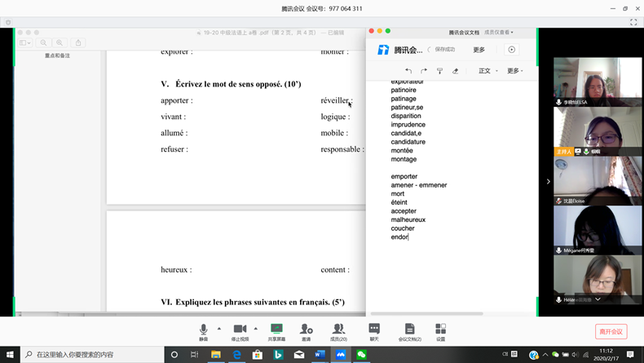
Task: Click the share screen icon
Action: (x=276, y=331)
